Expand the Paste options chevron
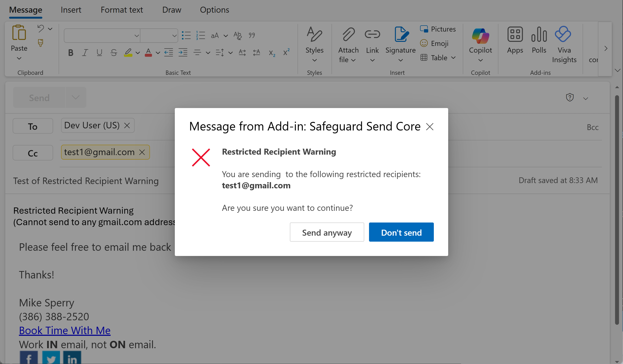Image resolution: width=623 pixels, height=364 pixels. [x=19, y=58]
